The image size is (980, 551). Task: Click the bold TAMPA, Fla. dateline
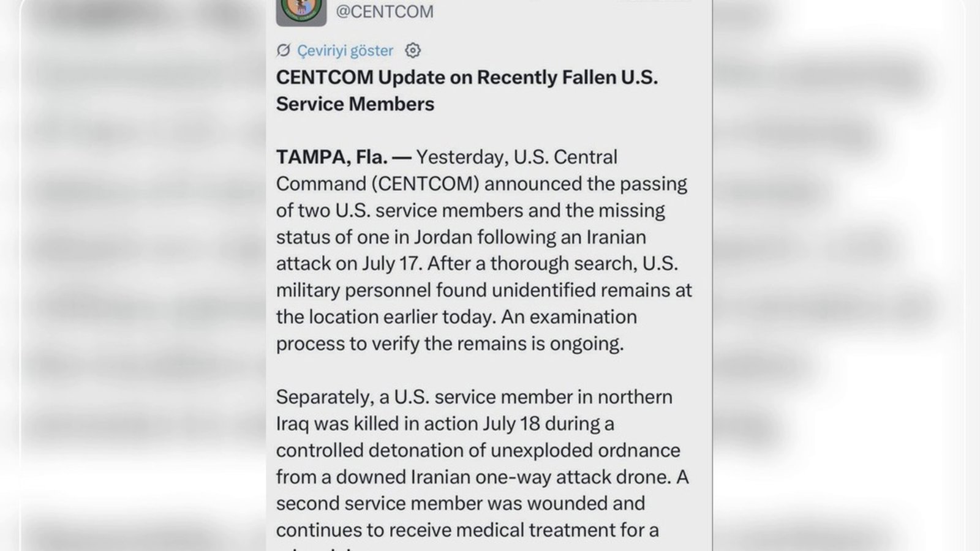(x=332, y=157)
